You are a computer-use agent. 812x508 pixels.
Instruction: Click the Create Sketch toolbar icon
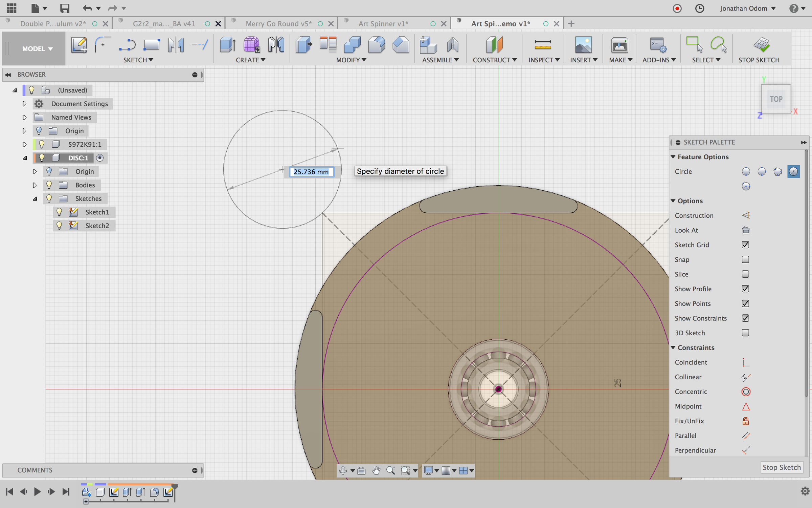(x=79, y=45)
